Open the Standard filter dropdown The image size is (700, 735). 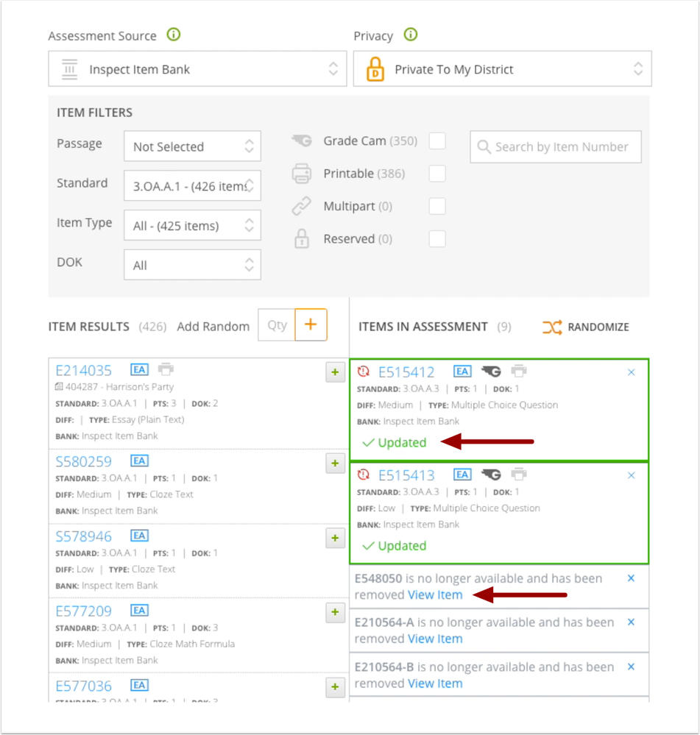pyautogui.click(x=192, y=186)
